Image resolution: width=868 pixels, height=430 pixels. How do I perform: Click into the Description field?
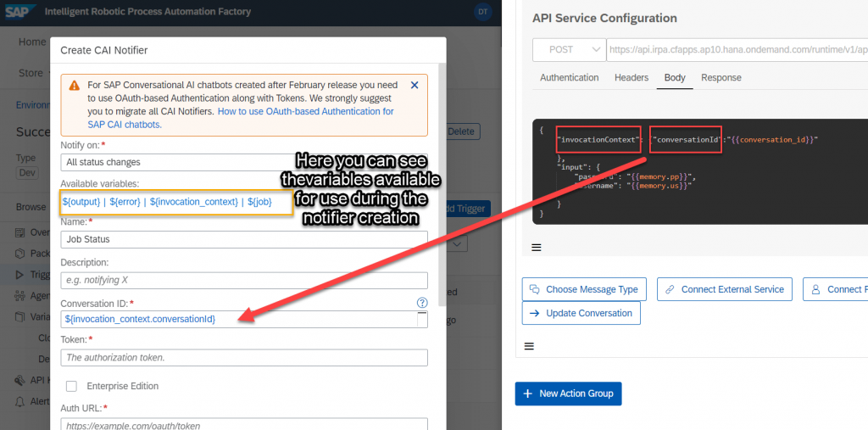pyautogui.click(x=243, y=281)
